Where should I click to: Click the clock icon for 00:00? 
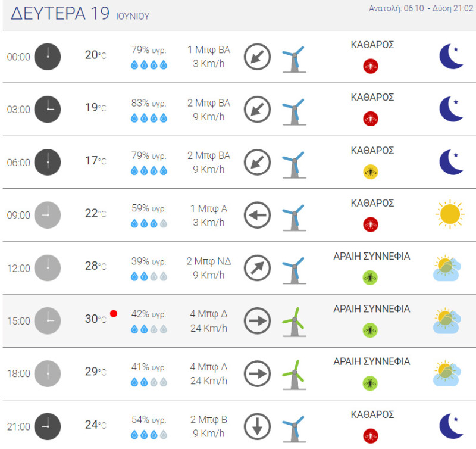pyautogui.click(x=48, y=57)
